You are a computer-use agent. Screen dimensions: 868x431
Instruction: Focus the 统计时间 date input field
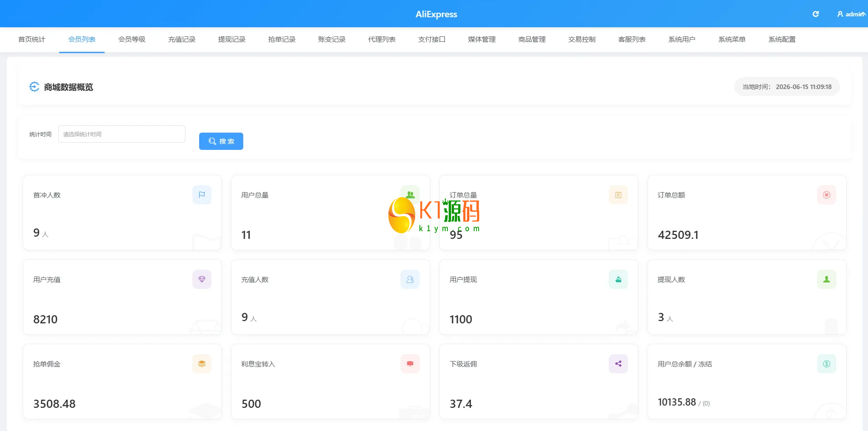122,134
